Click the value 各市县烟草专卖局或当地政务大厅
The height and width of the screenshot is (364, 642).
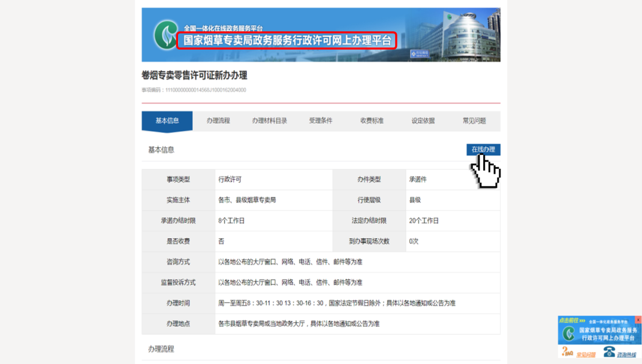coord(263,324)
